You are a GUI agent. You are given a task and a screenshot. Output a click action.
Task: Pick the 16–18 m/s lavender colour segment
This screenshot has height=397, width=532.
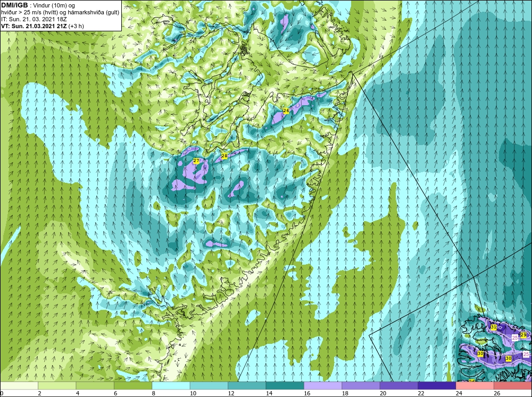tap(323, 385)
